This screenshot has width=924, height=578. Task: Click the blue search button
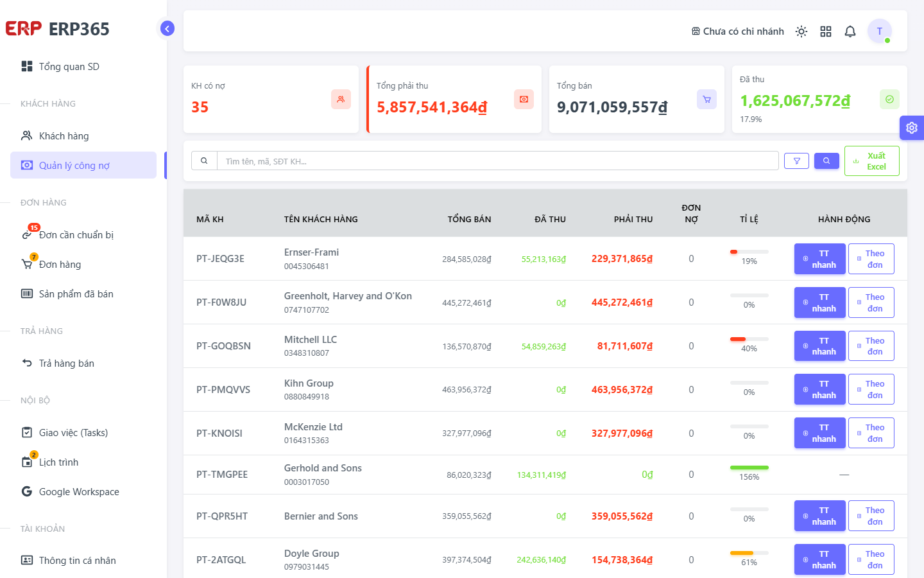(x=826, y=161)
